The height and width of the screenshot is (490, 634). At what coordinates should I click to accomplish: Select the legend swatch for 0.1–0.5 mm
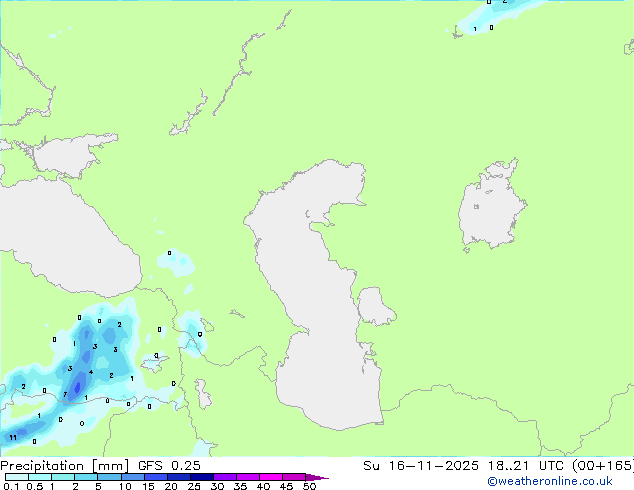pyautogui.click(x=17, y=477)
